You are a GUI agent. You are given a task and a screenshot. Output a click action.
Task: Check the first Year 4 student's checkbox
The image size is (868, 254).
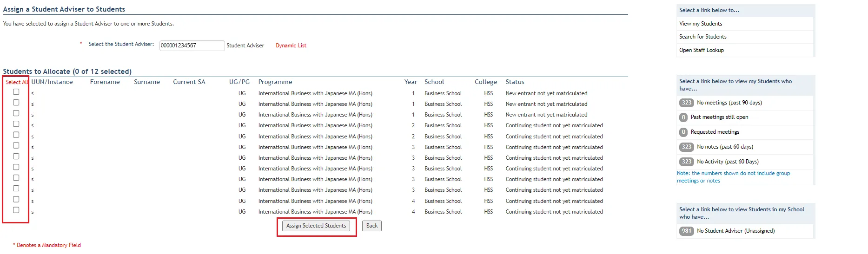[x=16, y=200]
